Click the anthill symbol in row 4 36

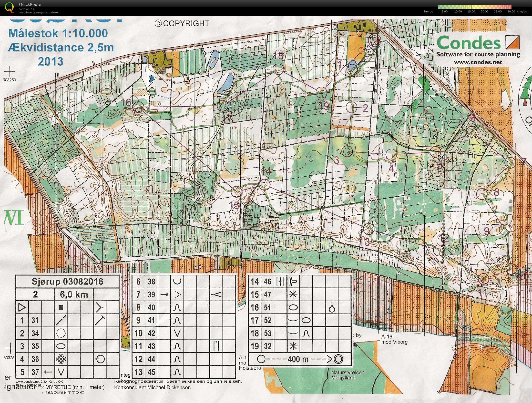(61, 359)
